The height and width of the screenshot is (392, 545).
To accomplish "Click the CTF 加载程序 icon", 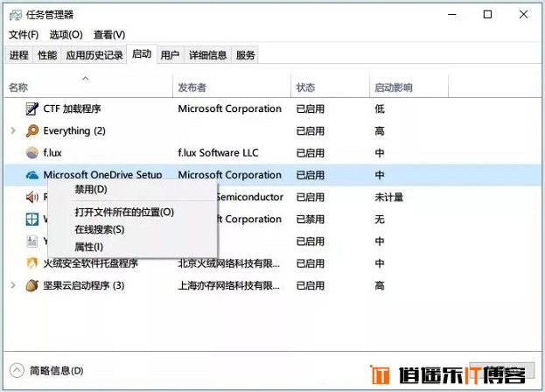I will point(32,108).
